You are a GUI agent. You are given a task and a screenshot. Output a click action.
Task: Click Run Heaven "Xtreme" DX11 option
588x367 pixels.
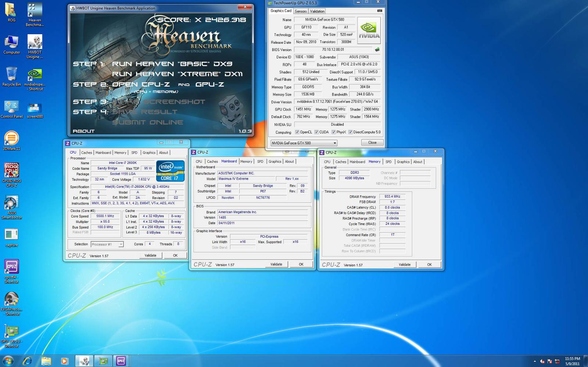point(177,74)
